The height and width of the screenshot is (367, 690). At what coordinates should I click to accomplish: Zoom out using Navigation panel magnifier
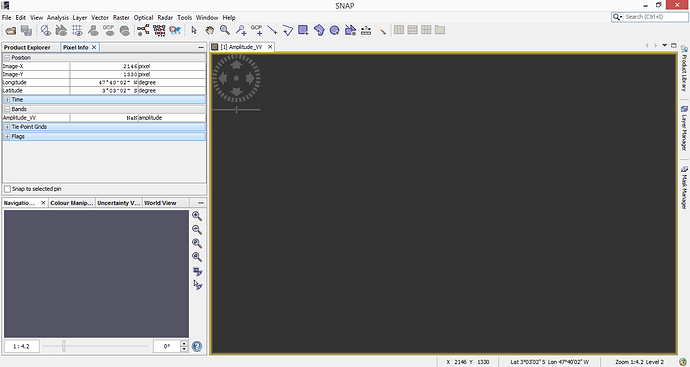[197, 230]
